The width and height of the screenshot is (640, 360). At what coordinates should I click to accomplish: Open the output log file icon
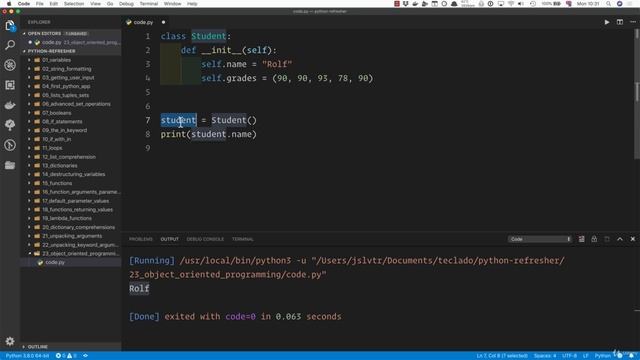coord(607,239)
